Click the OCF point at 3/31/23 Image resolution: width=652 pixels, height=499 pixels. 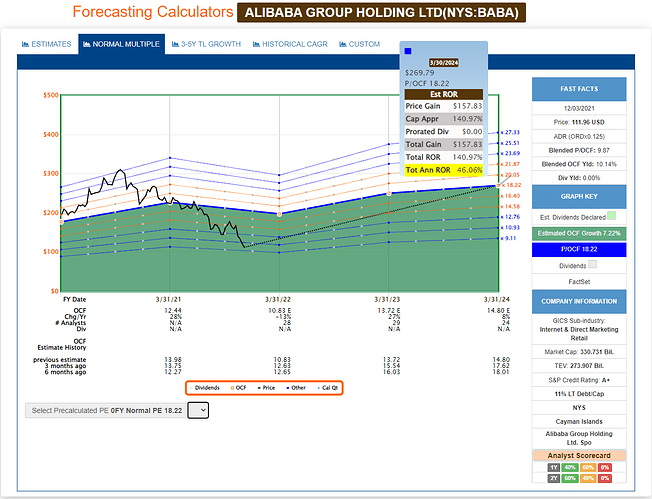tap(389, 194)
